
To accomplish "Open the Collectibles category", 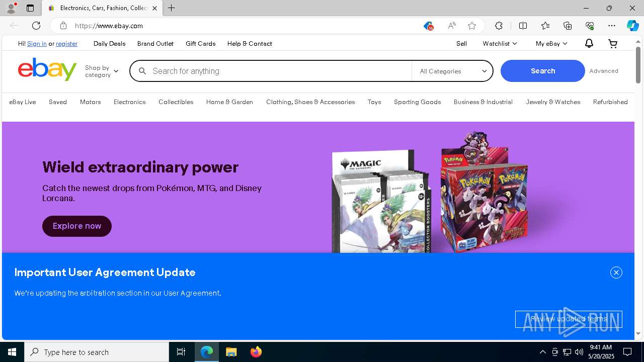I will tap(176, 102).
